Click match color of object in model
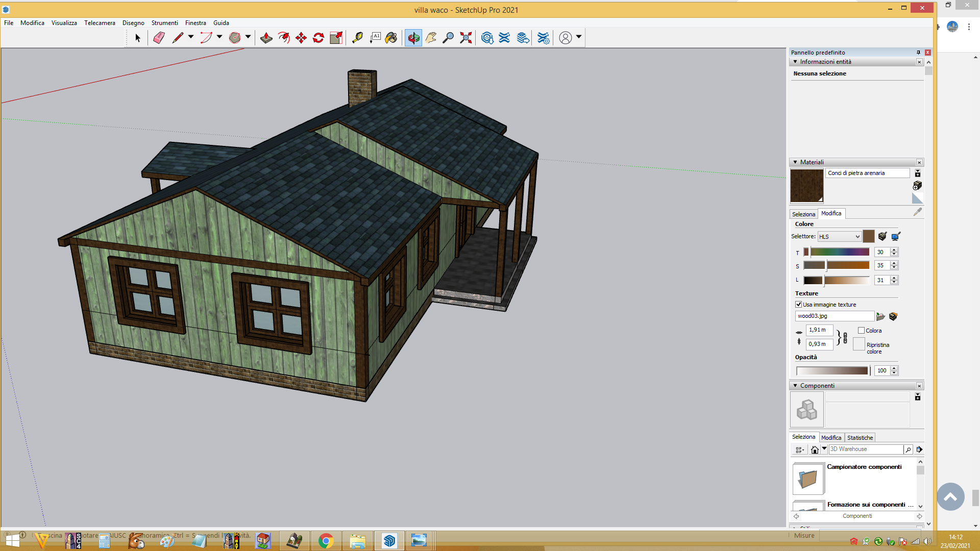Image resolution: width=980 pixels, height=551 pixels. (x=883, y=236)
